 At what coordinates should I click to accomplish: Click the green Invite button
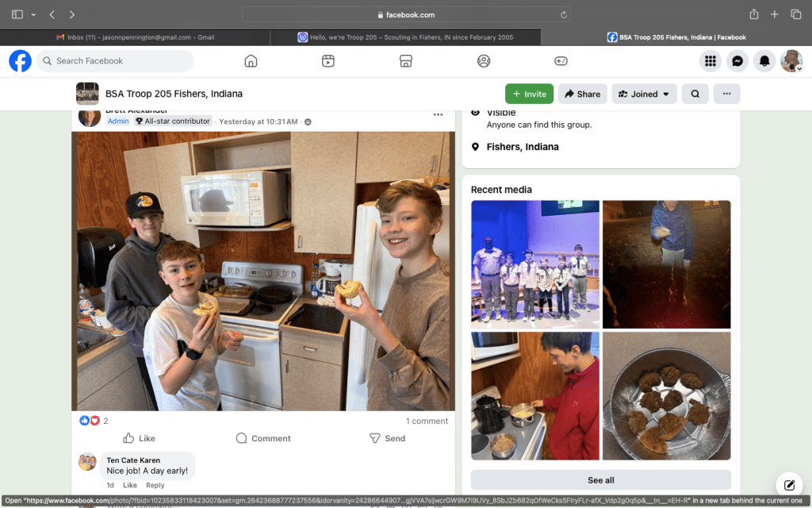[529, 94]
